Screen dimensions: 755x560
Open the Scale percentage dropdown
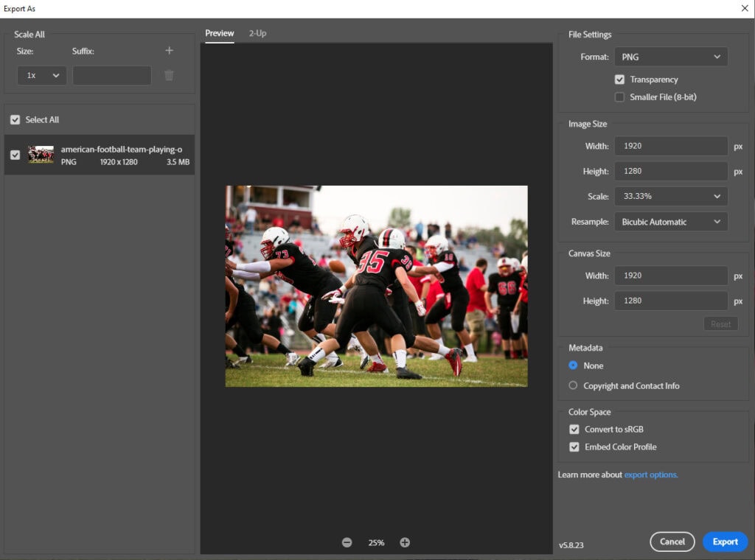[x=670, y=196]
